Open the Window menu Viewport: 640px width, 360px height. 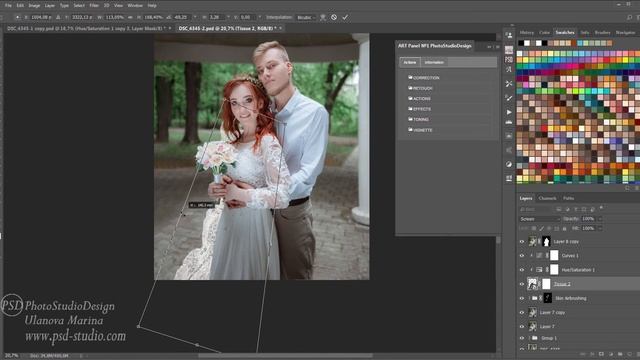tap(135, 6)
